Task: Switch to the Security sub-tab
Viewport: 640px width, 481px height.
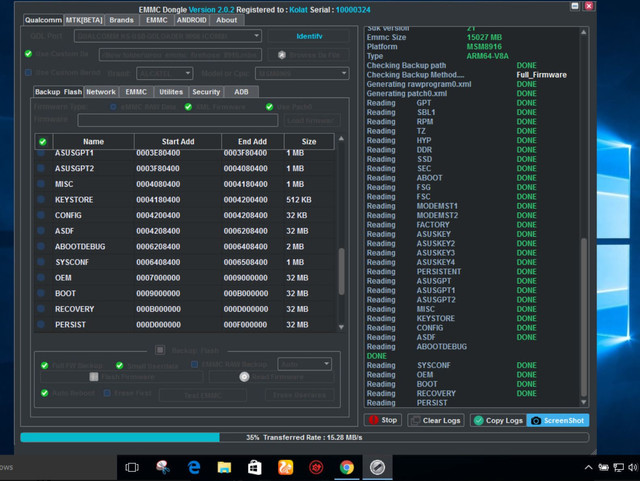Action: [x=206, y=92]
